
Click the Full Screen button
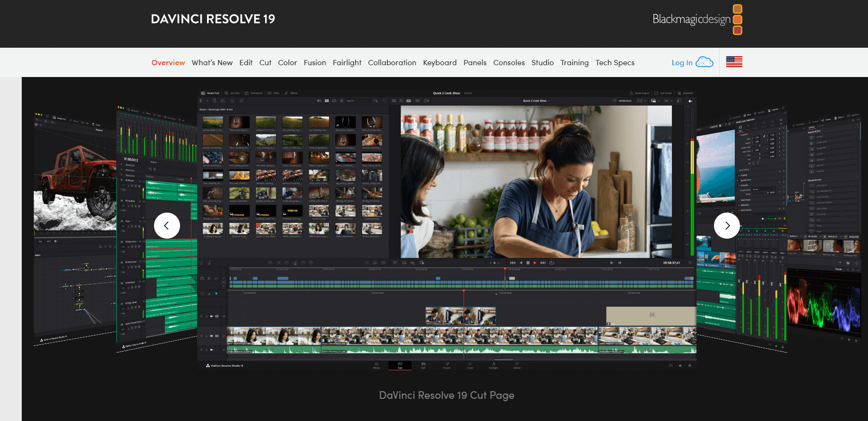(x=663, y=93)
